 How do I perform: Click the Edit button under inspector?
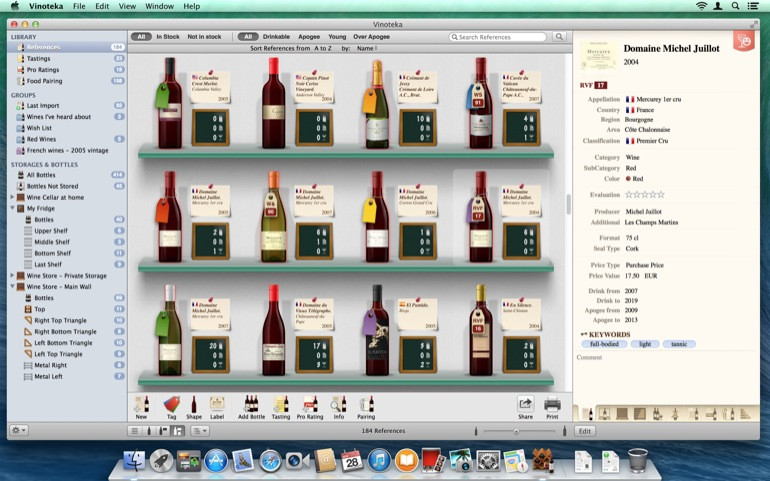pos(584,431)
